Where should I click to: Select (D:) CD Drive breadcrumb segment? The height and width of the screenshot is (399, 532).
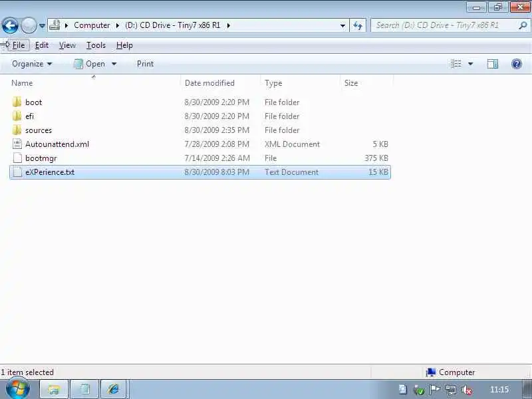point(173,25)
